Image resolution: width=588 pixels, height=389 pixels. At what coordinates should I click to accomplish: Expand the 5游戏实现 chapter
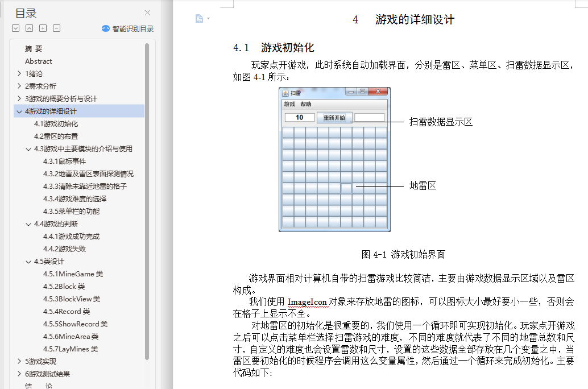click(19, 361)
